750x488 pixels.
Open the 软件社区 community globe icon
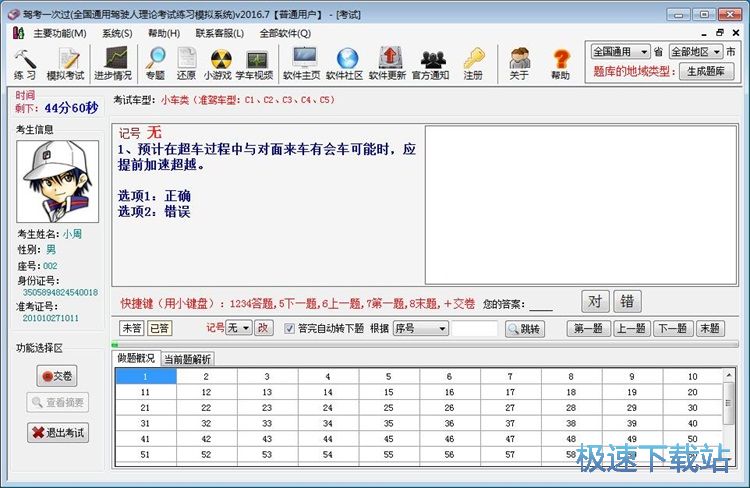click(x=344, y=64)
